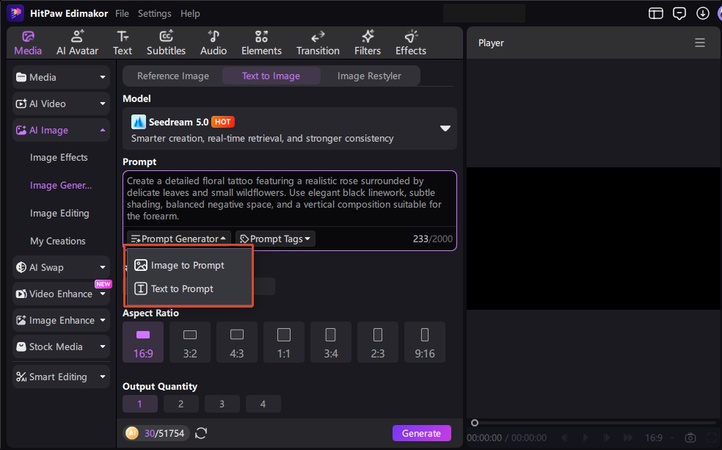Open the Player panel hamburger menu
Screen dimensions: 722x450
point(700,43)
